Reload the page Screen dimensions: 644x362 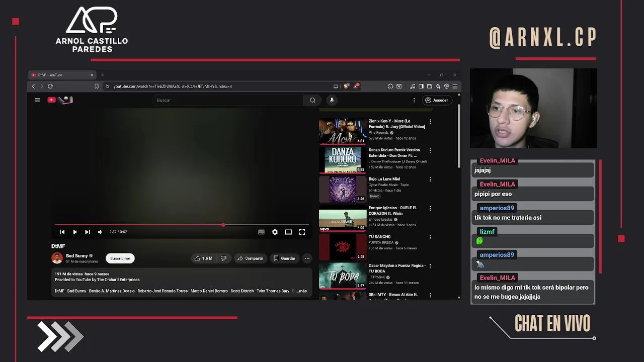point(50,86)
